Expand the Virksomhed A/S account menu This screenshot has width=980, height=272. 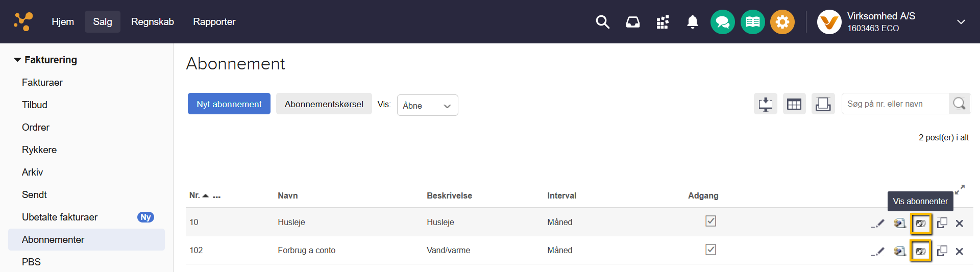[x=961, y=22]
